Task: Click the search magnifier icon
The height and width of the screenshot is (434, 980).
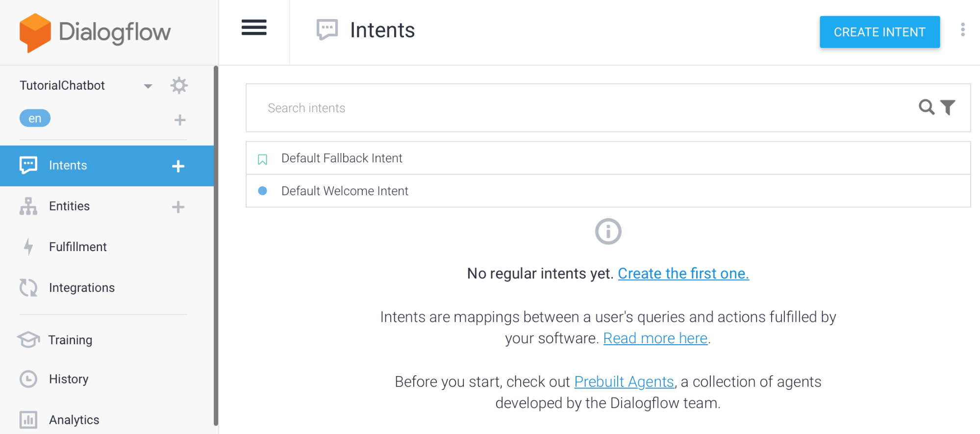Action: coord(926,107)
